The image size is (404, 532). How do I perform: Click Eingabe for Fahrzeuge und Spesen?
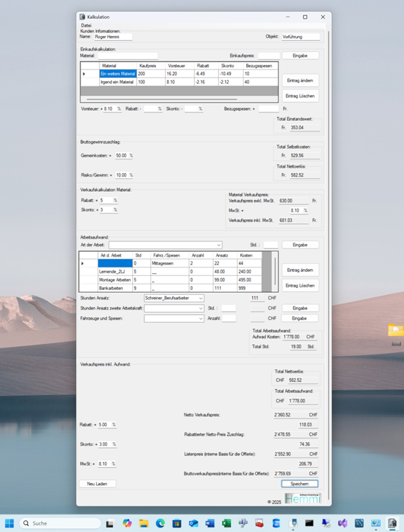click(x=300, y=318)
